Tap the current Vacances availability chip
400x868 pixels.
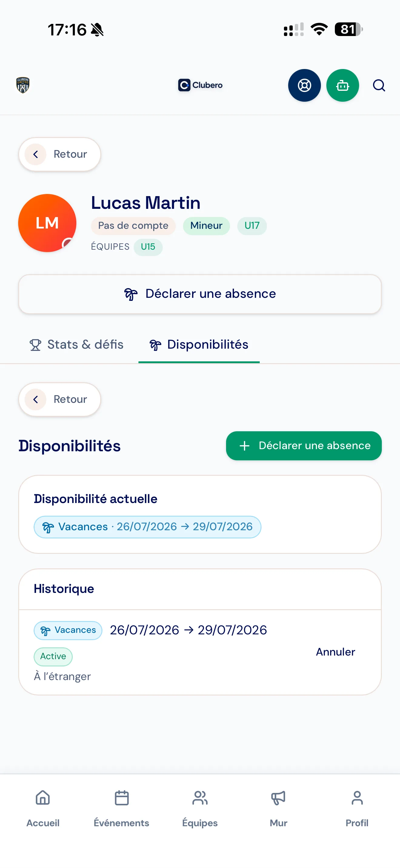[147, 527]
